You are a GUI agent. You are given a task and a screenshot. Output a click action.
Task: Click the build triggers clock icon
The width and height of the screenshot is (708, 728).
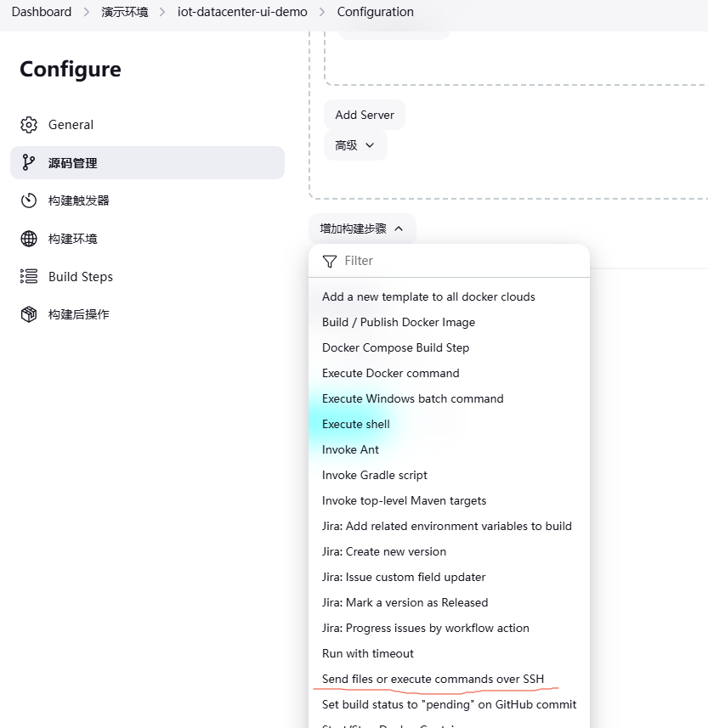tap(29, 200)
